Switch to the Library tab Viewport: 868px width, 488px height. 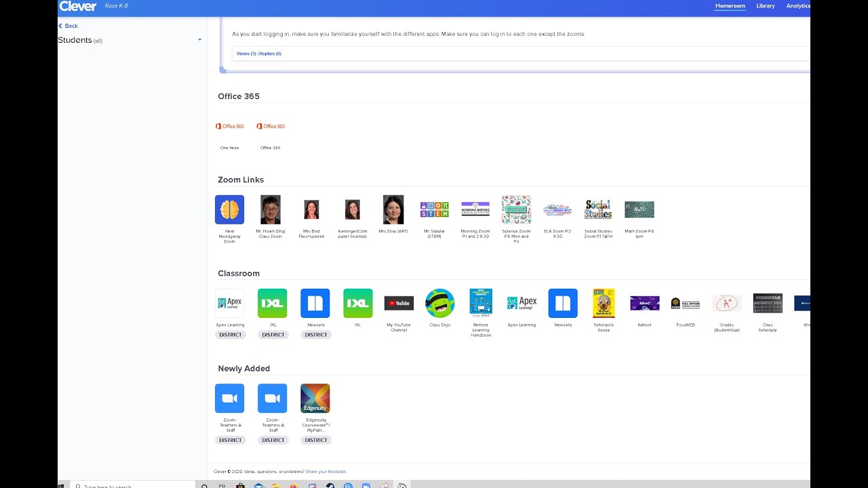[x=765, y=5]
